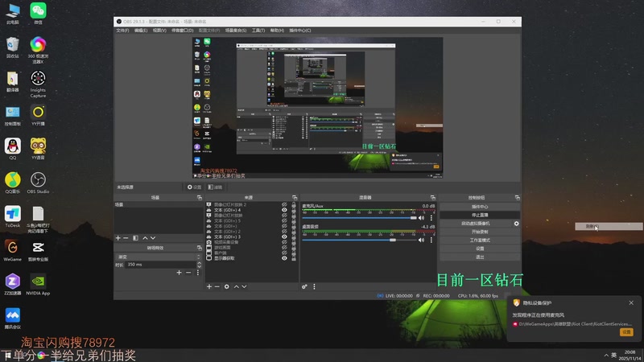The image size is (644, 362).
Task: Move source up in the Sources list
Action: (236, 286)
